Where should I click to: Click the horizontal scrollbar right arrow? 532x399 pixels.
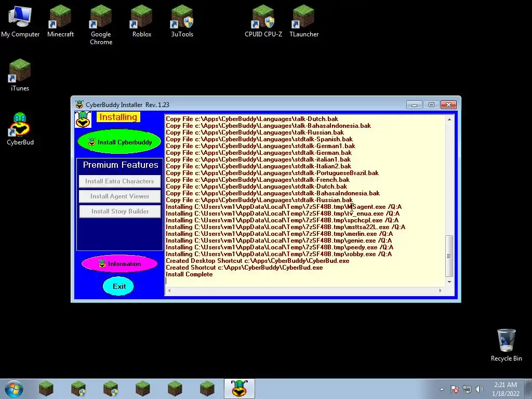(441, 290)
